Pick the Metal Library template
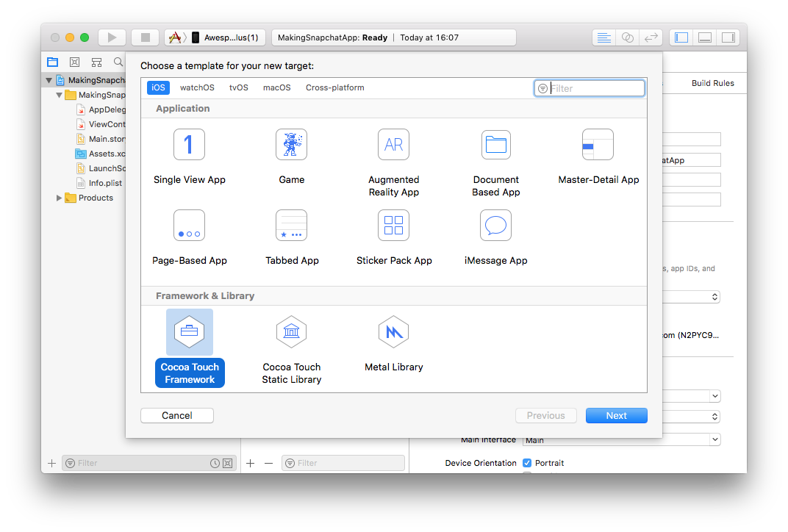 click(x=393, y=344)
